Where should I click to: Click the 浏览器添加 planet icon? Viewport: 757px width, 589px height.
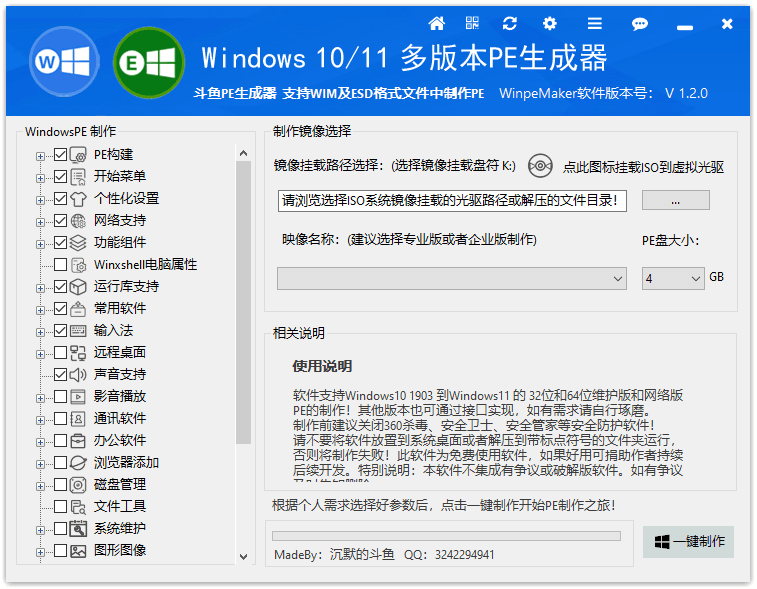tap(78, 463)
